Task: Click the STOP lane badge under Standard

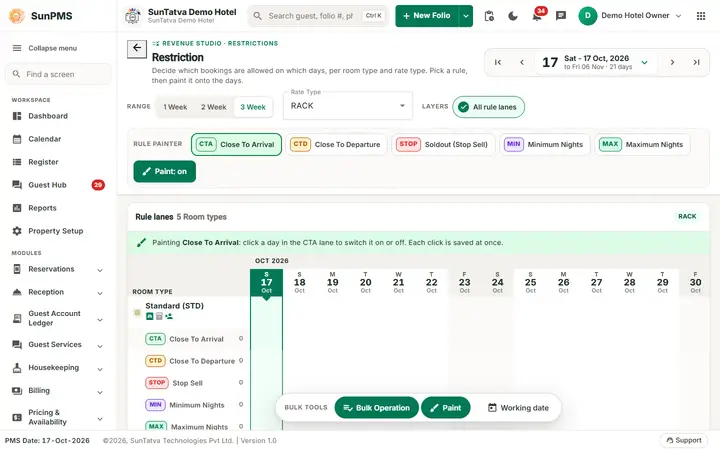Action: point(157,383)
